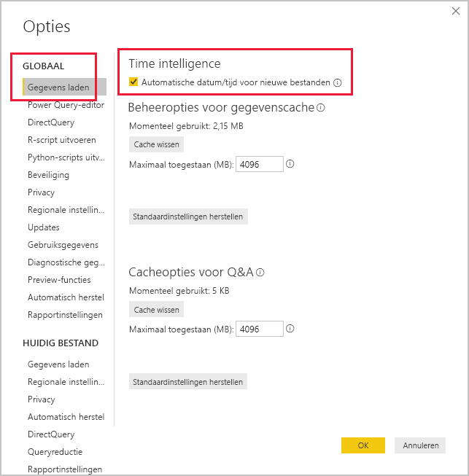Click Q&A Maximaal toegestaan input field
This screenshot has height=476, width=469.
[x=260, y=329]
